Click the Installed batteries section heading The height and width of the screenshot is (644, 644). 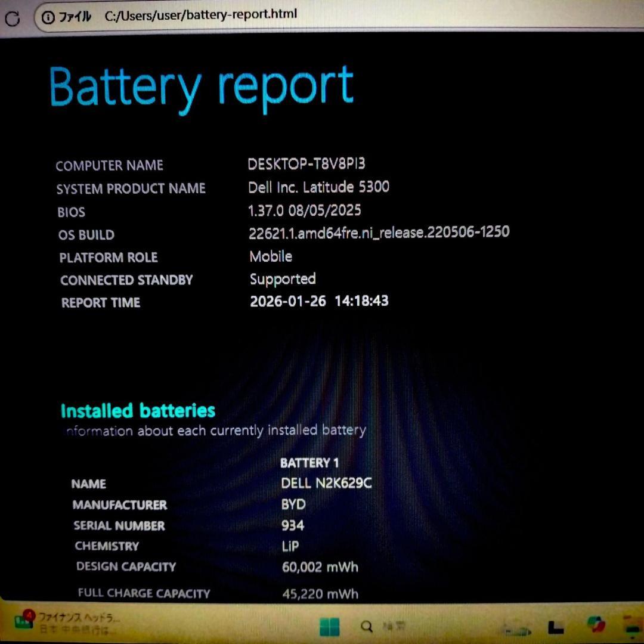pos(138,410)
